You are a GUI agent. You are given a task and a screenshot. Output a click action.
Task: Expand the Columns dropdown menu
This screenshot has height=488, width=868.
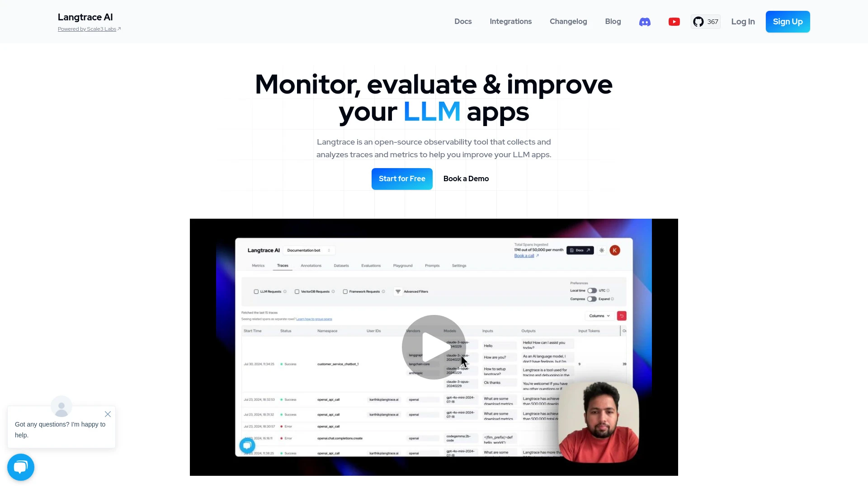click(x=599, y=316)
